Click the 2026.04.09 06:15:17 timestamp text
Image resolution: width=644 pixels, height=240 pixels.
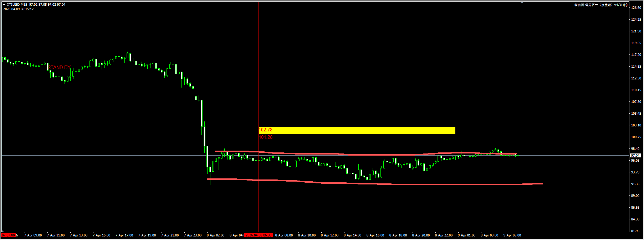click(19, 9)
